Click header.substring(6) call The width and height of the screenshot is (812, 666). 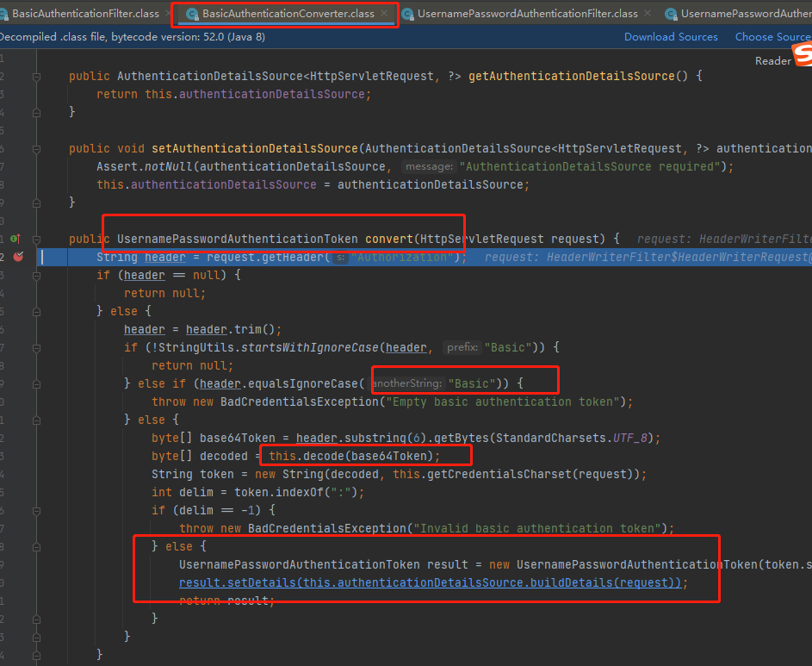coord(361,438)
